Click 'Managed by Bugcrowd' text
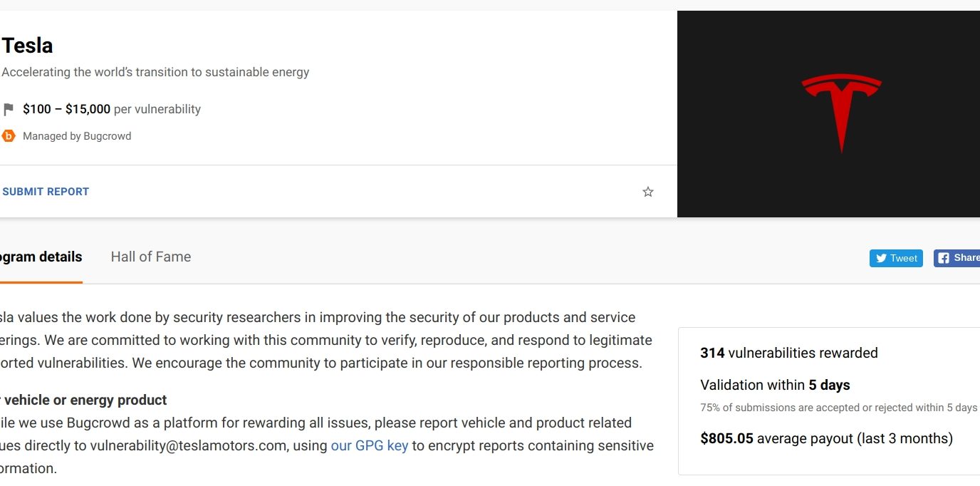 [77, 136]
